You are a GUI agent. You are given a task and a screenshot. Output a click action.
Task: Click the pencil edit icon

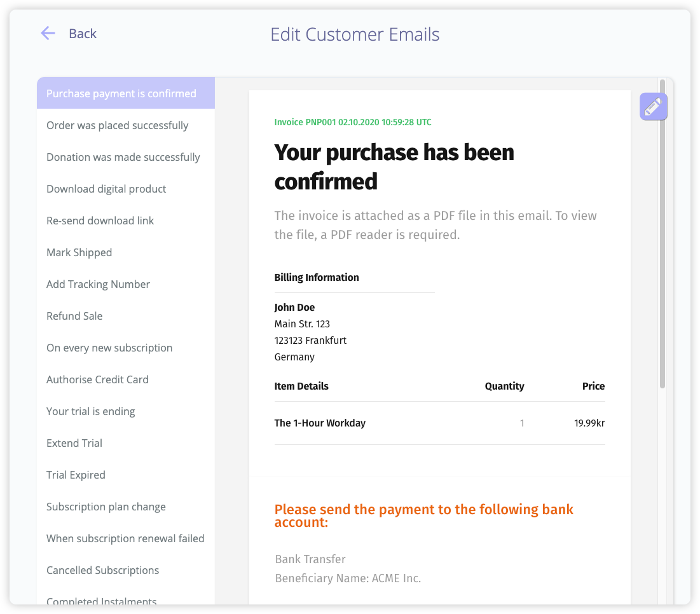tap(653, 107)
